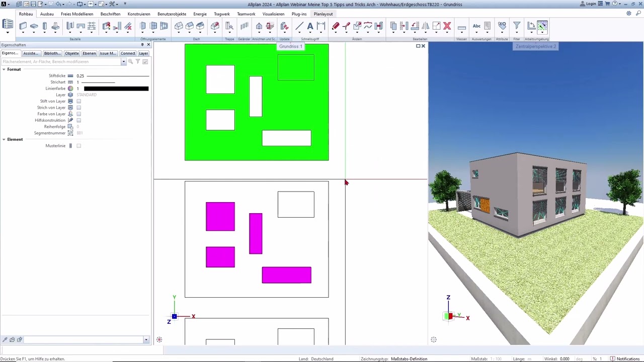Screen dimensions: 644x362
Task: Select the Column tool in Bauteile
Action: pyautogui.click(x=45, y=26)
